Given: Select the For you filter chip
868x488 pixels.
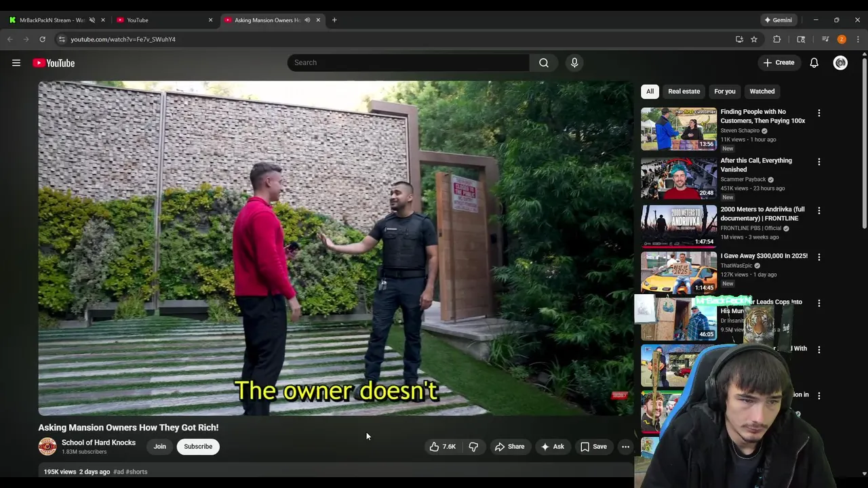Looking at the screenshot, I should (x=724, y=91).
